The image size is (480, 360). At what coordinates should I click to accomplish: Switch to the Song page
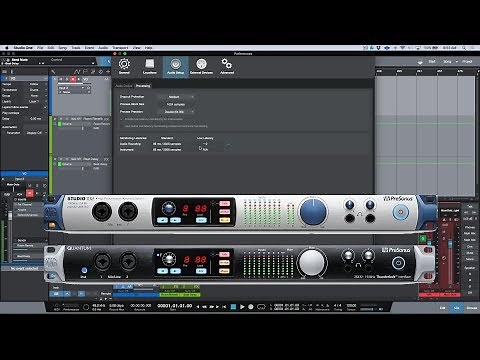[x=447, y=62]
